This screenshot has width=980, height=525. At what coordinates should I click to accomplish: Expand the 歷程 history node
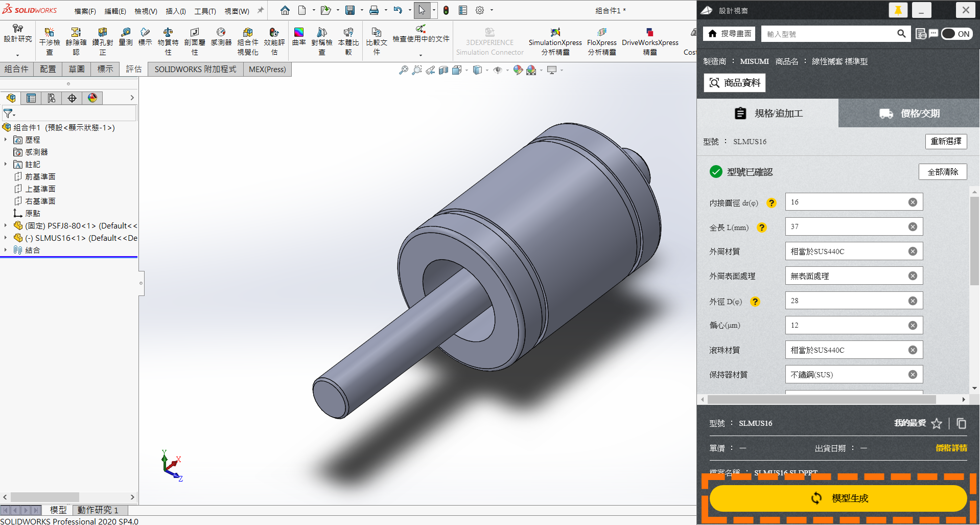(6, 140)
